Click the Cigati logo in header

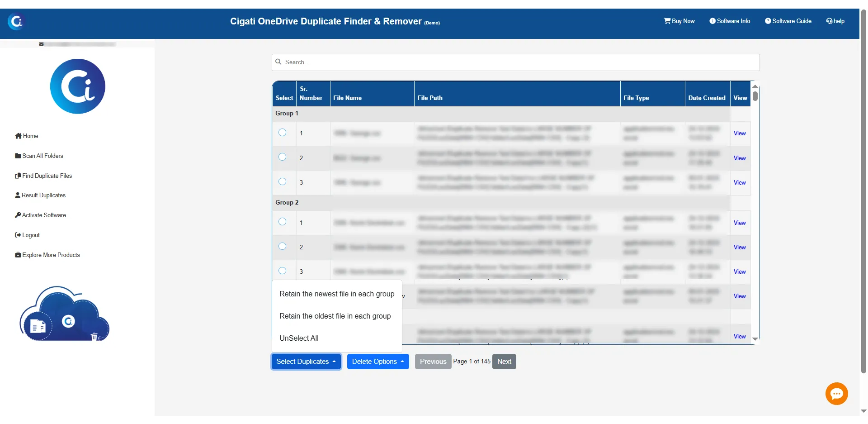tap(16, 21)
